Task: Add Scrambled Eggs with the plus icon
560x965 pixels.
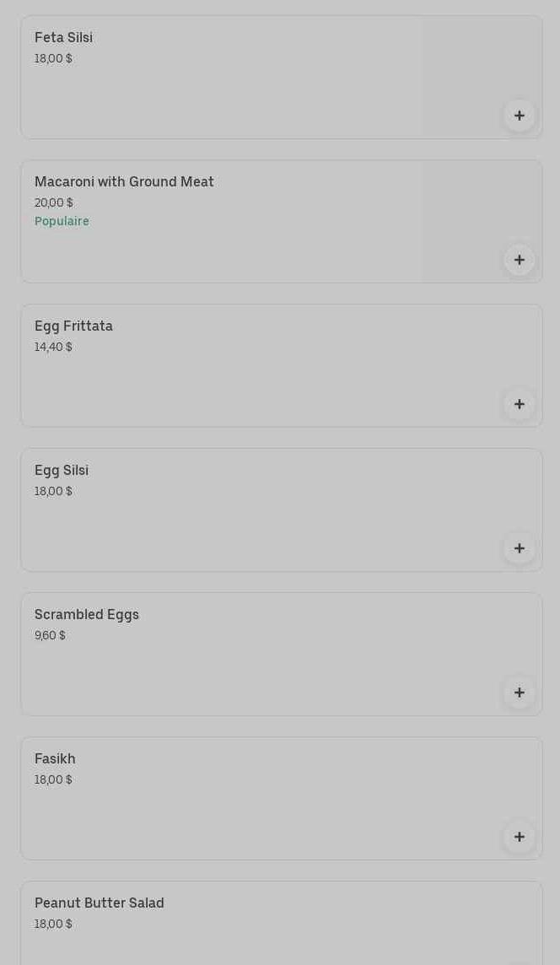Action: [520, 693]
